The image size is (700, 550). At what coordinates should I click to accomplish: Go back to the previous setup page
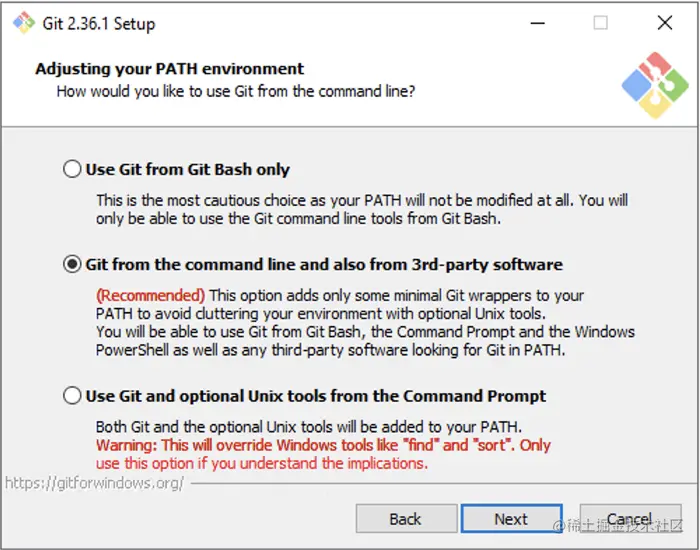click(x=405, y=519)
